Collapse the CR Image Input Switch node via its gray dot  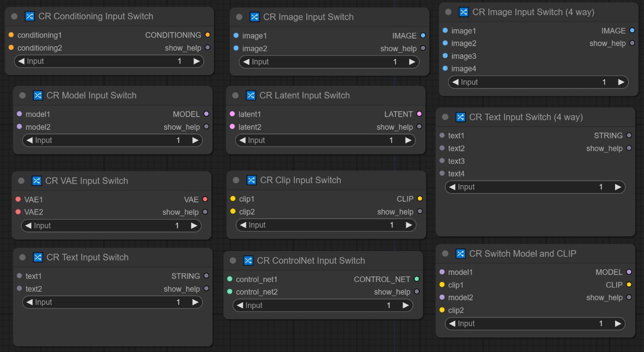(239, 17)
